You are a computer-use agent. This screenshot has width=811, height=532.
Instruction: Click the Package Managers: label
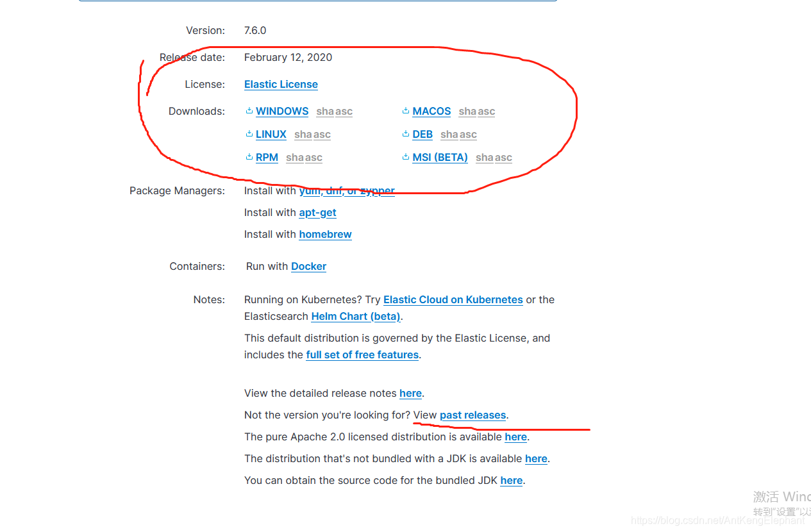pyautogui.click(x=177, y=191)
